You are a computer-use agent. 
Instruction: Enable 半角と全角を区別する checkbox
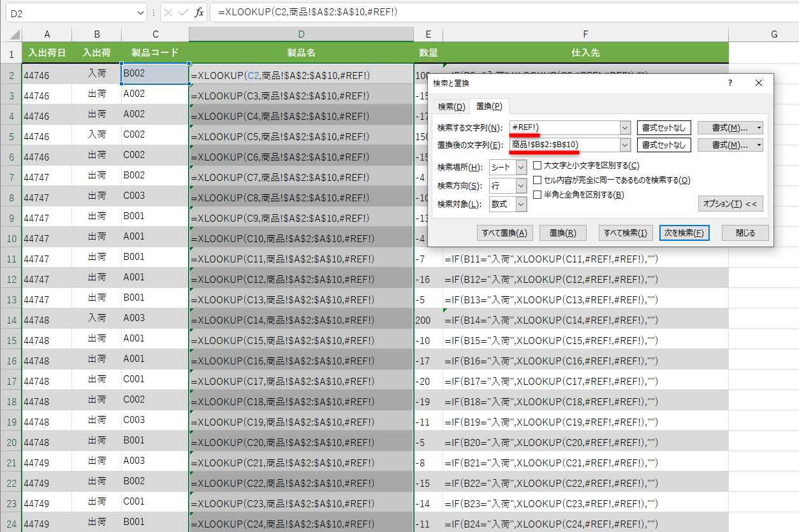click(x=537, y=195)
